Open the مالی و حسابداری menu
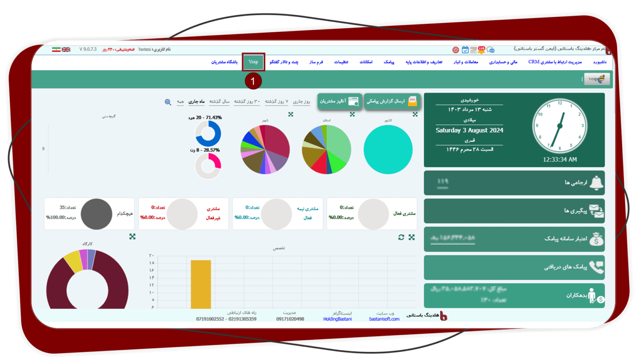The width and height of the screenshot is (644, 362). [x=503, y=62]
